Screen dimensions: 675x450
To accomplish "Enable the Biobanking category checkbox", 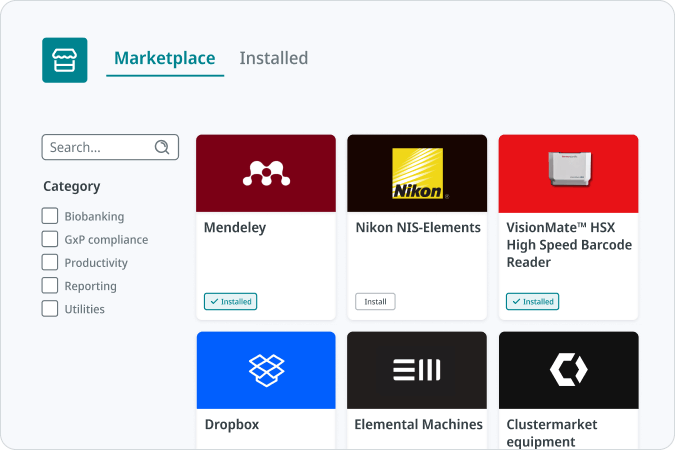I will click(x=50, y=216).
